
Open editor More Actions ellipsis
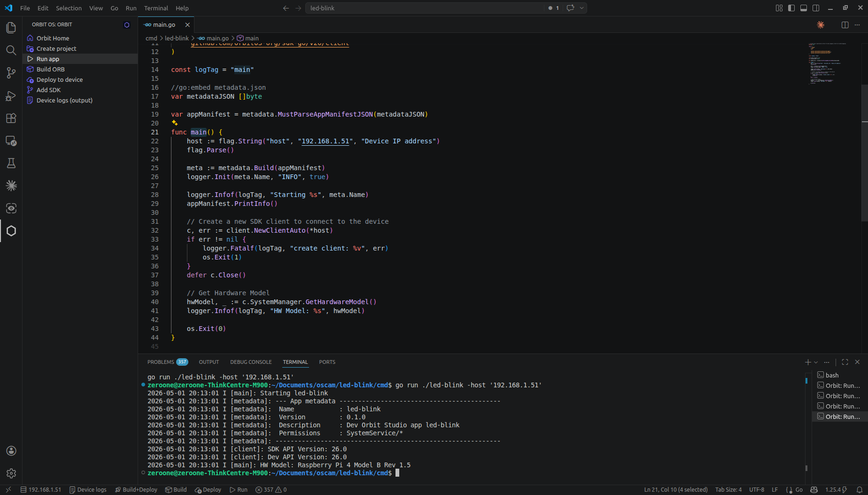(857, 25)
